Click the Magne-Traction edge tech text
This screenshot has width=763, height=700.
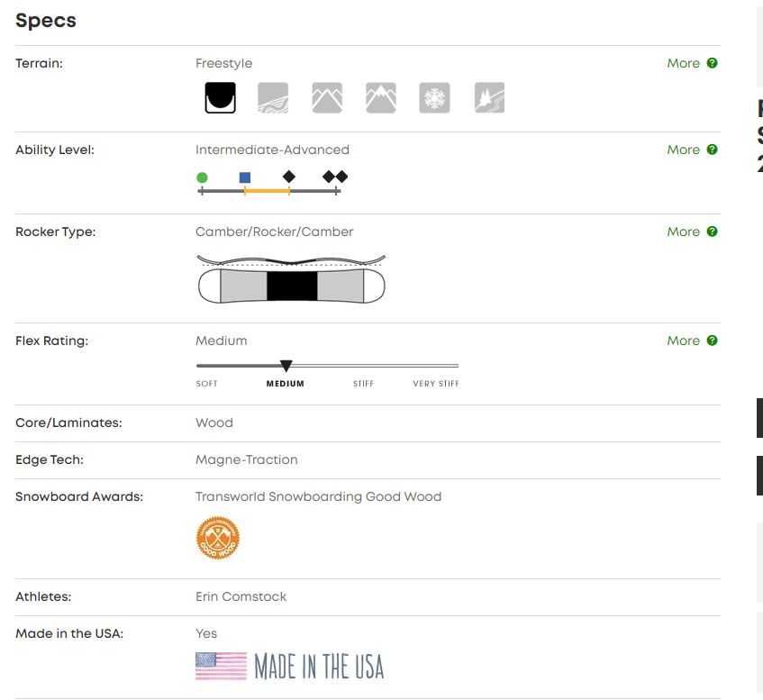[x=246, y=459]
